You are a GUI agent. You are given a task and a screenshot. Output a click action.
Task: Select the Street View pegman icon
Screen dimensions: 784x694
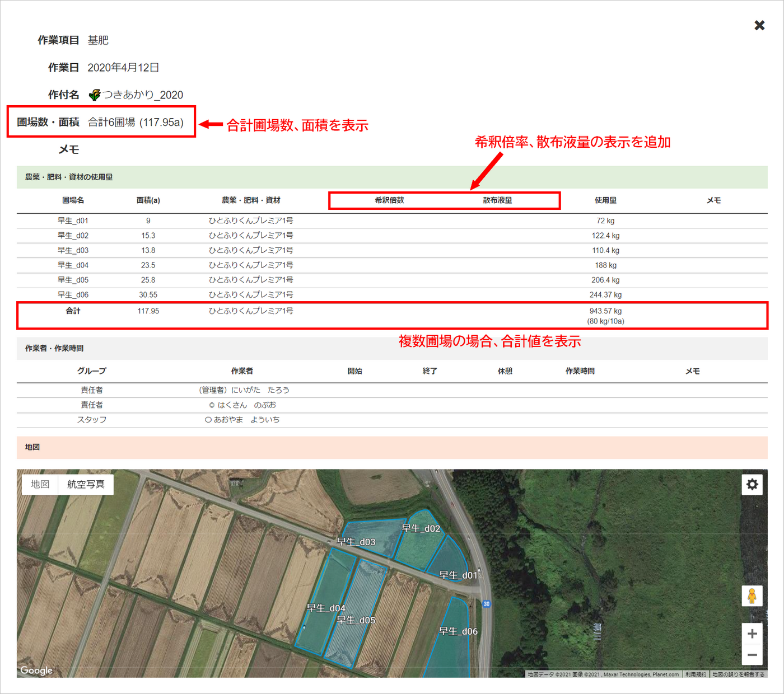point(752,595)
